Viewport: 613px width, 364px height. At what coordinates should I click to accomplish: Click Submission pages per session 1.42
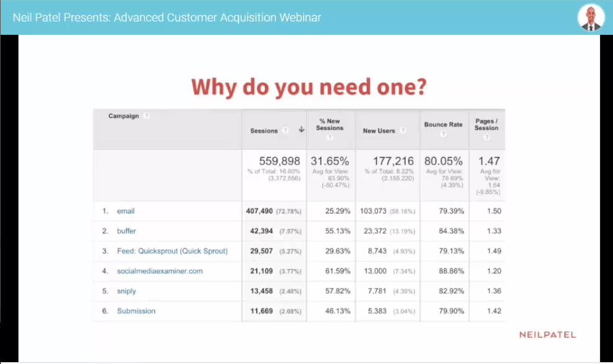(x=494, y=311)
